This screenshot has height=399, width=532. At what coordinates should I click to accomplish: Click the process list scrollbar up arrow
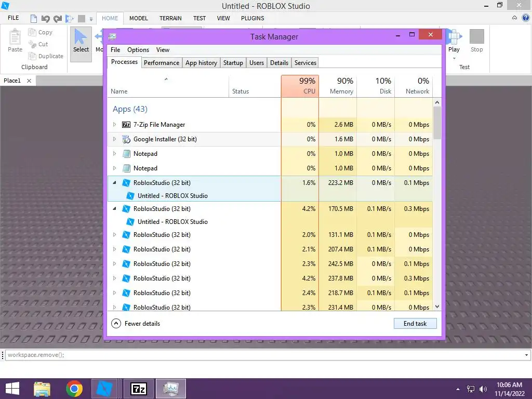pos(437,102)
